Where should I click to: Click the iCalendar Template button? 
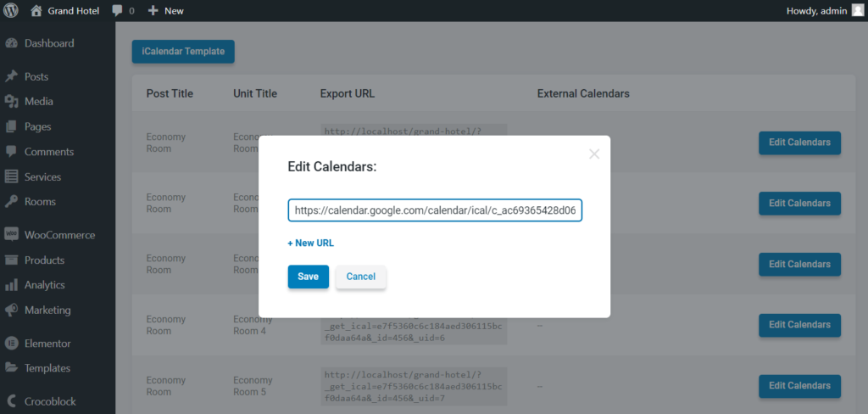(183, 52)
